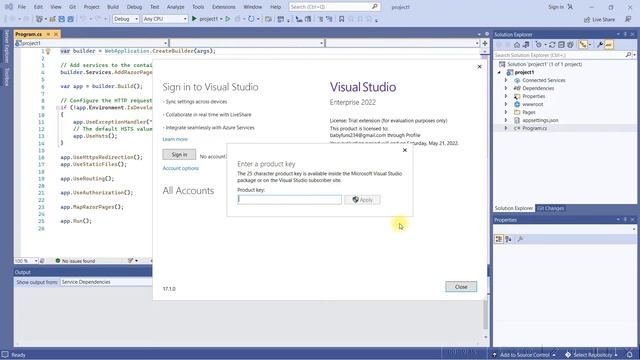Click Add to Source Control in status bar
Viewport: 640px width, 360px height.
click(x=524, y=355)
